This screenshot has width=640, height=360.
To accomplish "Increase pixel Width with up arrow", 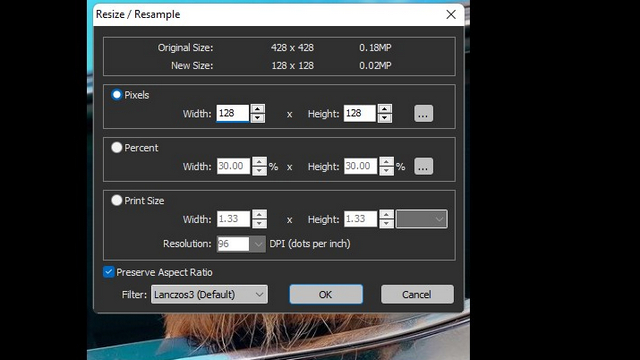I will [258, 109].
